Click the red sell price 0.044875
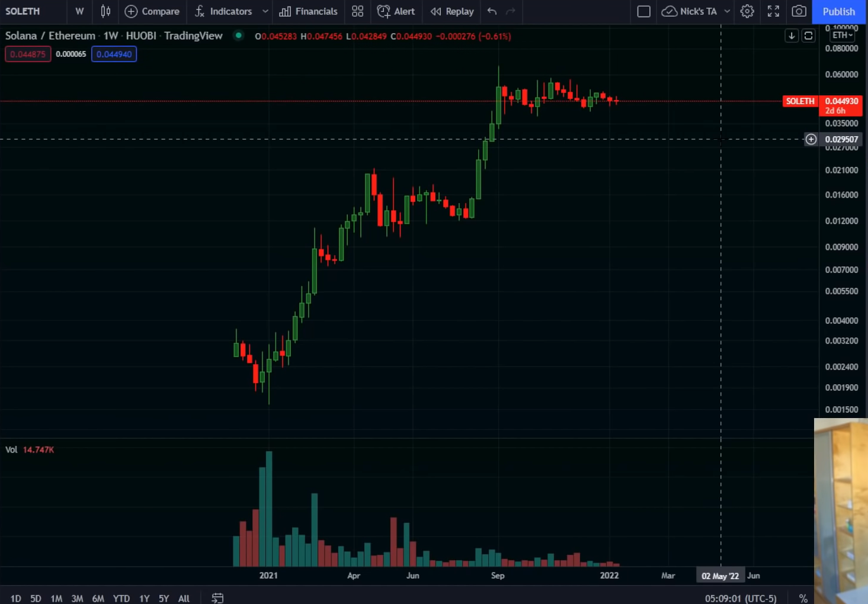 point(28,54)
